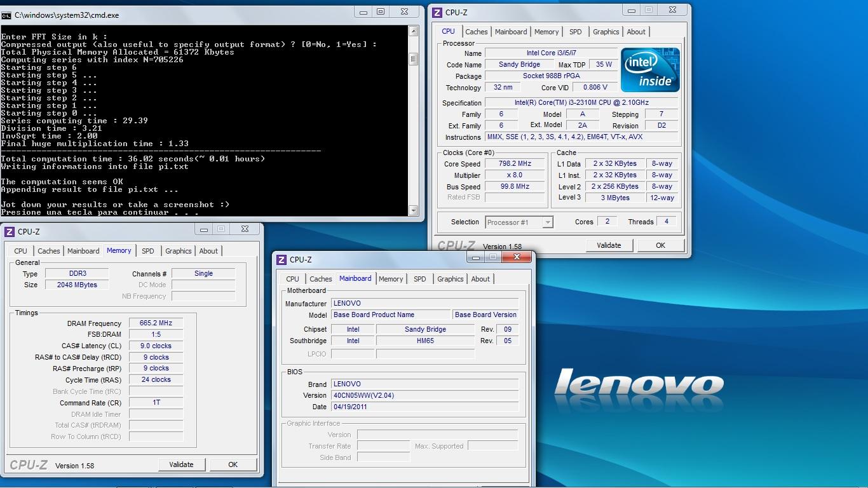
Task: Click the Channels # field Single
Action: pyautogui.click(x=203, y=273)
